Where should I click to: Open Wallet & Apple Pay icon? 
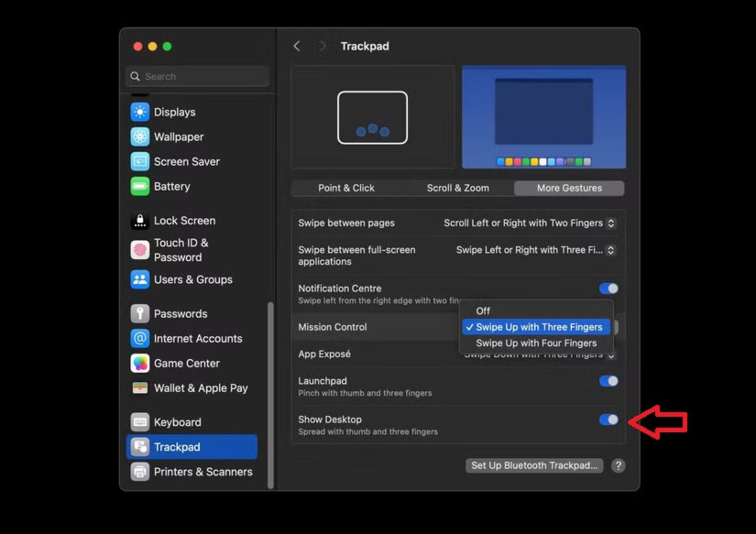coord(140,388)
